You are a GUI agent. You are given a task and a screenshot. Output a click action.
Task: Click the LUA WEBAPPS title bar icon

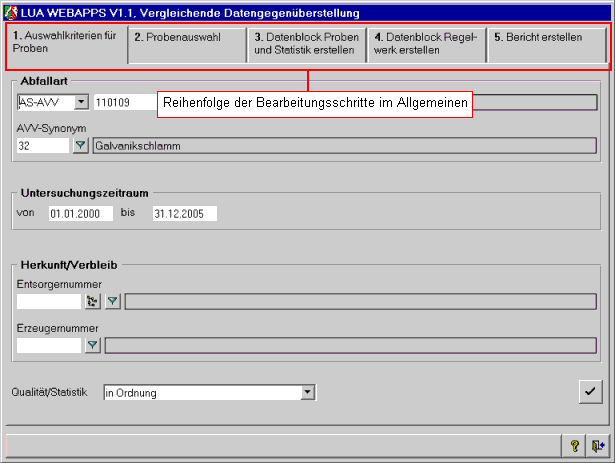click(x=10, y=10)
